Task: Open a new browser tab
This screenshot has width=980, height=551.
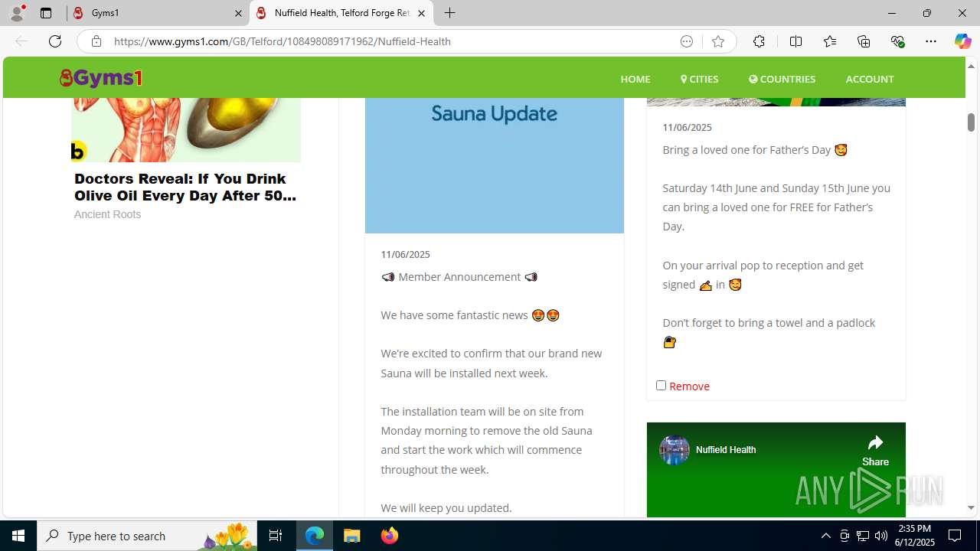Action: tap(450, 13)
